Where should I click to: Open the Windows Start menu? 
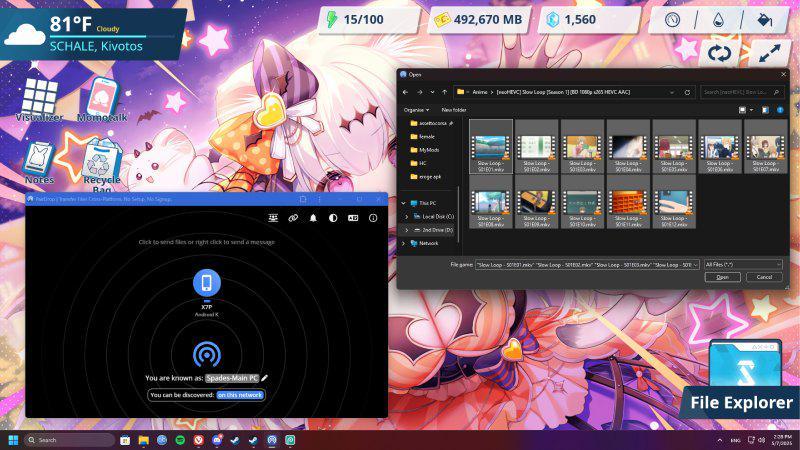[14, 440]
